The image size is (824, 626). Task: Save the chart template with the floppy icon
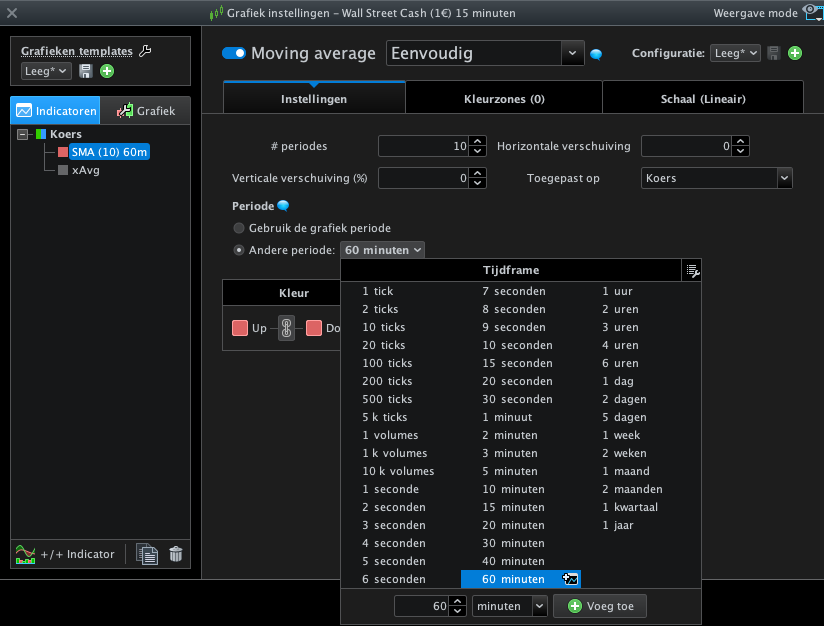point(86,71)
